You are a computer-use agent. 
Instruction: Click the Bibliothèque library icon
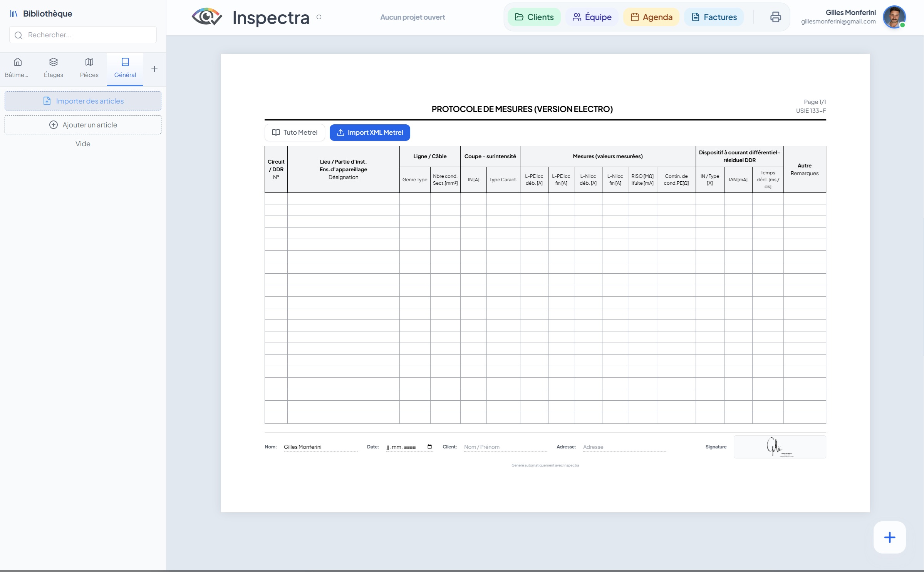coord(14,14)
